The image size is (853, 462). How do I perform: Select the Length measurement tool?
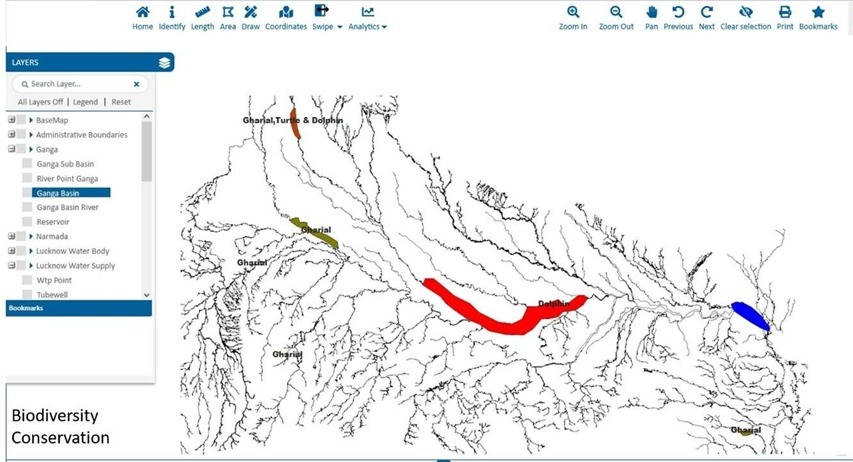(x=202, y=13)
